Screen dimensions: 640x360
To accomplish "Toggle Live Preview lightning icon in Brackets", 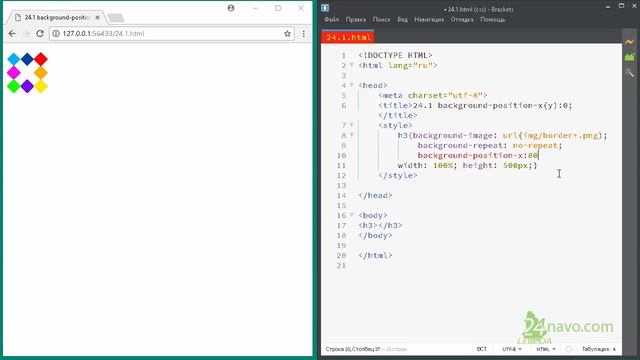I will coord(629,41).
